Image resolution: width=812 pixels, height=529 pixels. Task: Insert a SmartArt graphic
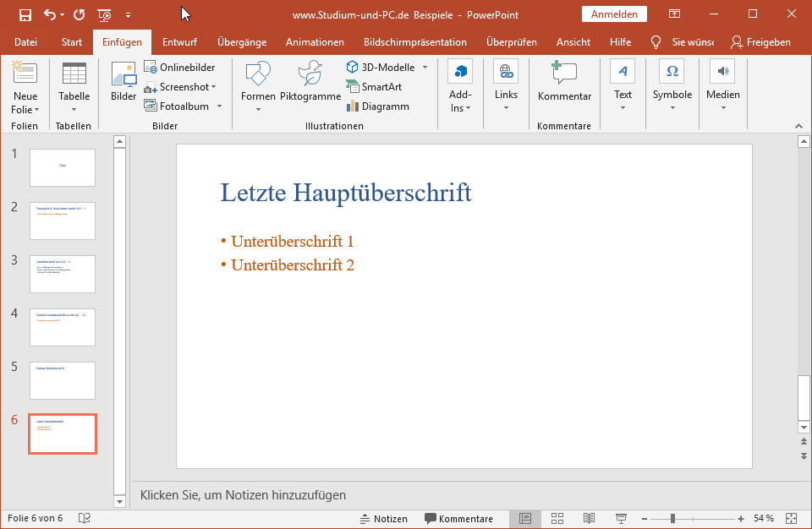[x=374, y=87]
